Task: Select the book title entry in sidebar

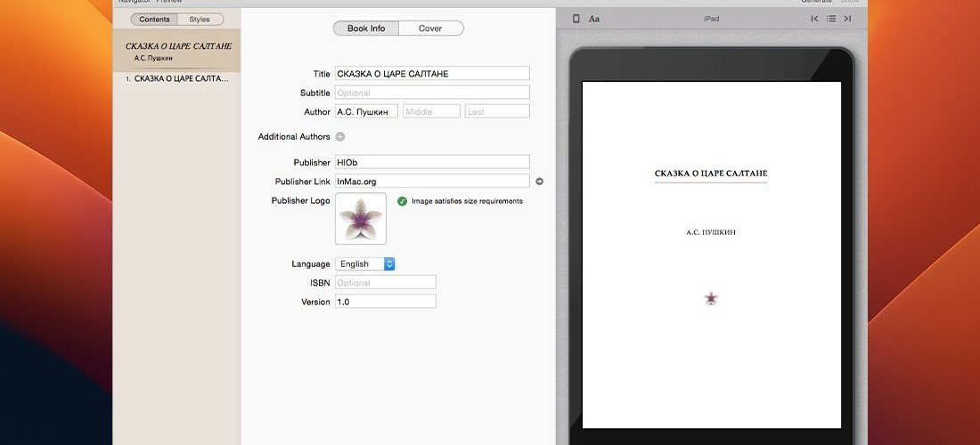Action: [x=177, y=52]
